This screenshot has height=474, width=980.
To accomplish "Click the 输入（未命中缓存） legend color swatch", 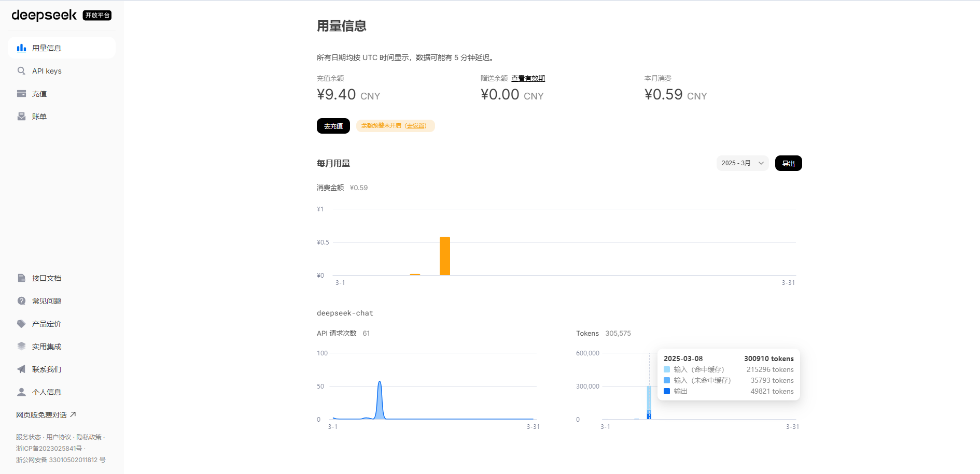I will [667, 380].
